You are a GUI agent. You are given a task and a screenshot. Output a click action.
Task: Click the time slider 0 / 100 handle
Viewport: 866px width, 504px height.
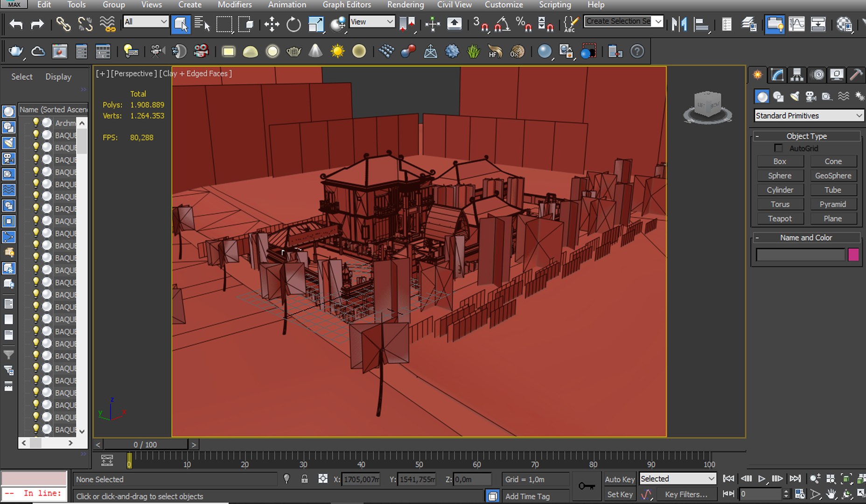(x=146, y=445)
